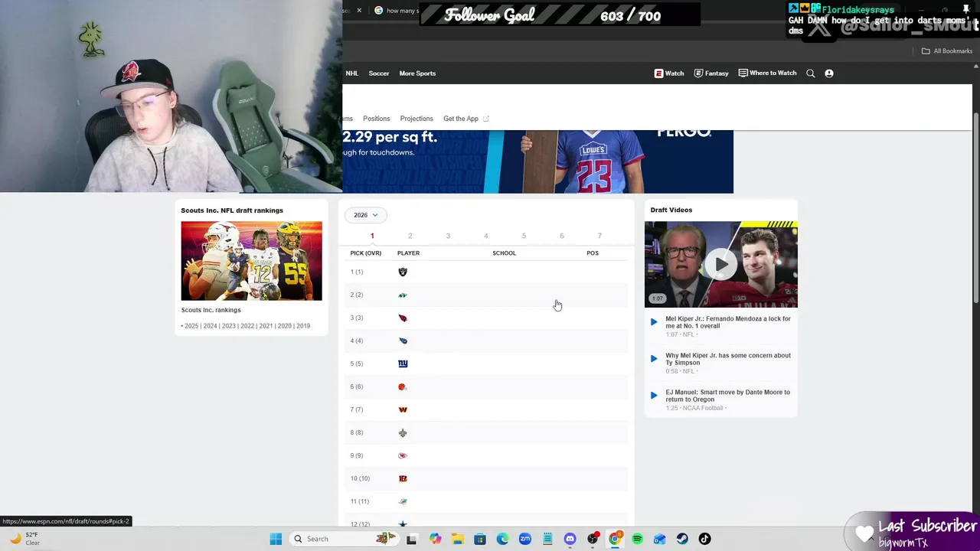Open Discord from the taskbar
The height and width of the screenshot is (551, 980).
point(570,539)
